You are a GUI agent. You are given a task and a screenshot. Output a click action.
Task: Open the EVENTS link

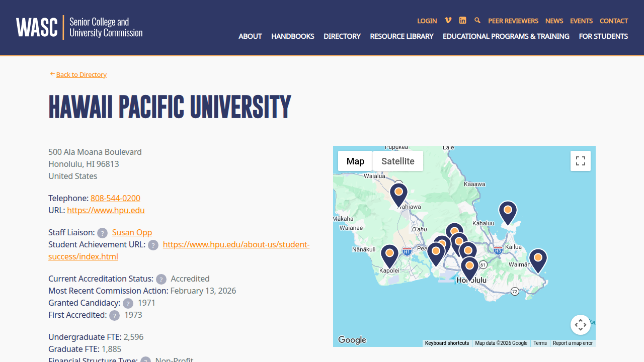pos(581,21)
